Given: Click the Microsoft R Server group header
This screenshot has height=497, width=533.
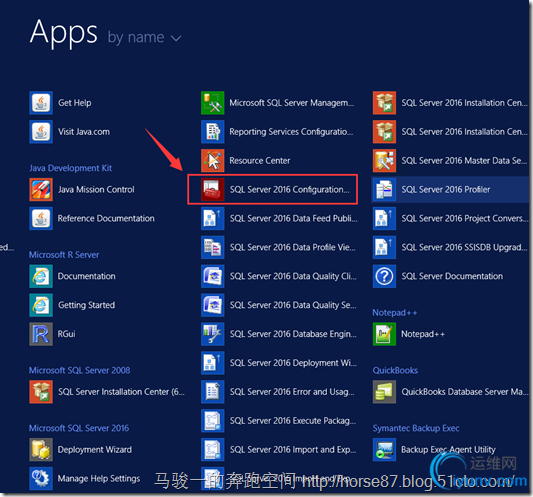Looking at the screenshot, I should (x=64, y=255).
